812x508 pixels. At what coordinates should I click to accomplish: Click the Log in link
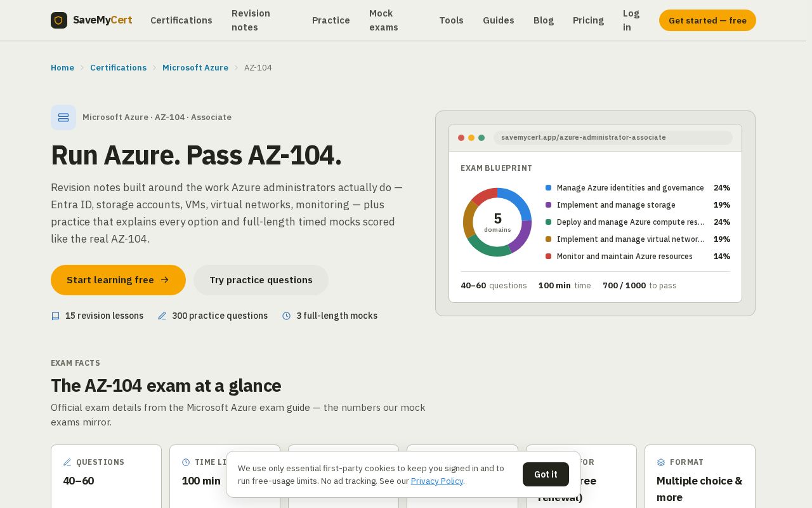(631, 20)
